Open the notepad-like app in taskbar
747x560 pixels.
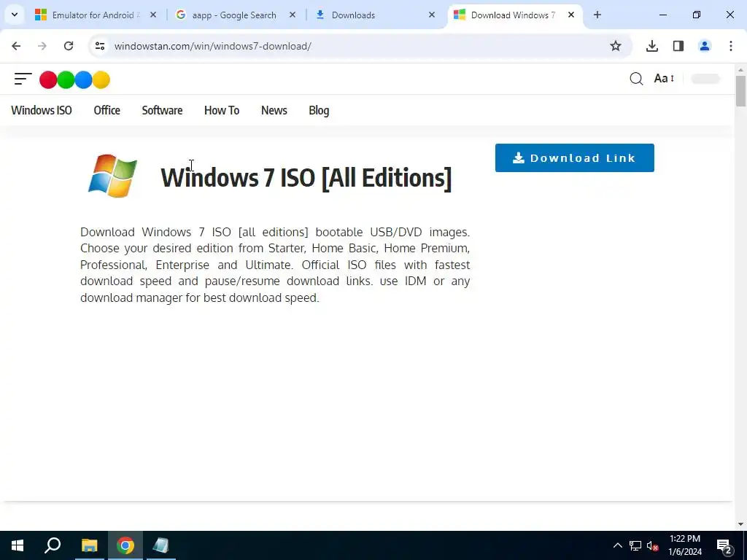point(161,545)
